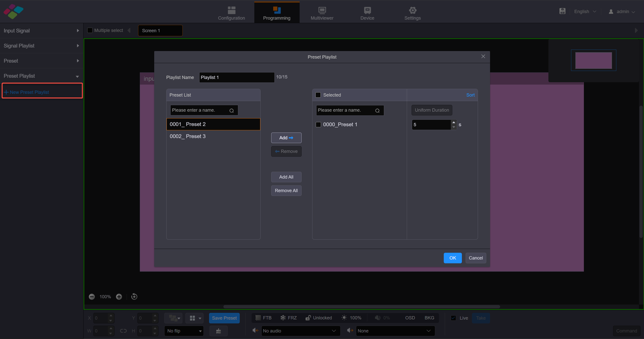
Task: Click OK in the Preset Playlist dialog
Action: [x=452, y=258]
